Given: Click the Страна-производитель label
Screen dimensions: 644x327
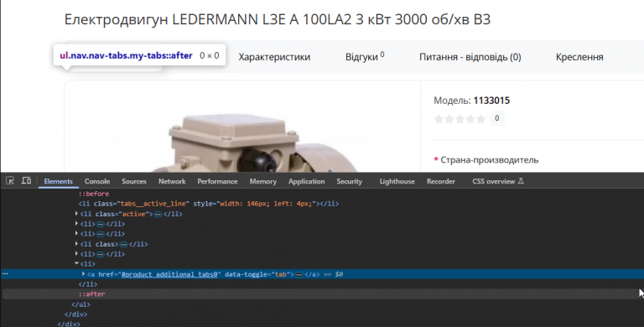Looking at the screenshot, I should [x=489, y=160].
